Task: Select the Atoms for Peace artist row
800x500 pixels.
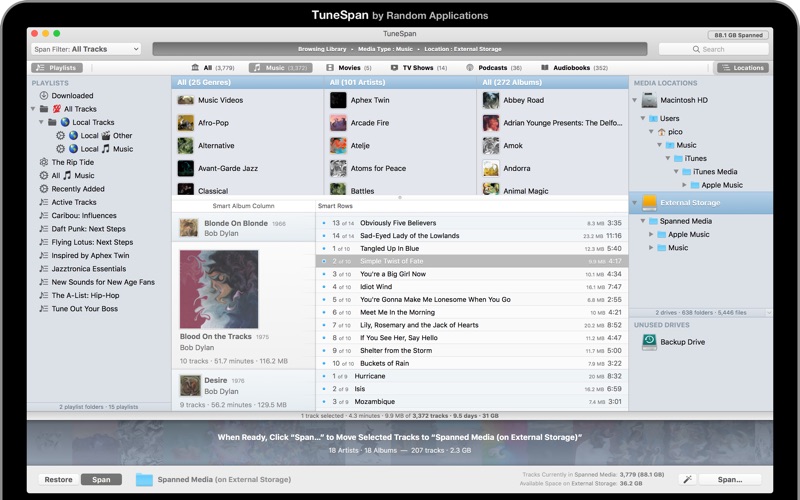Action: click(x=400, y=168)
